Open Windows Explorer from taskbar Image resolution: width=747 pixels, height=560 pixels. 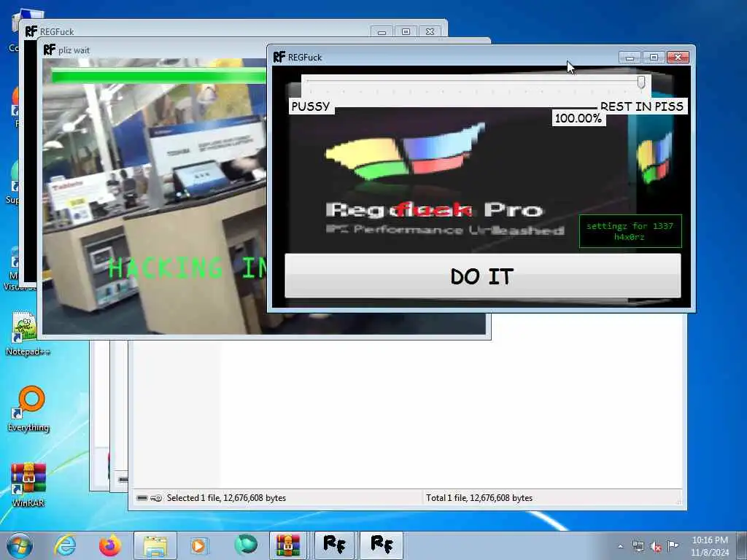click(x=155, y=545)
